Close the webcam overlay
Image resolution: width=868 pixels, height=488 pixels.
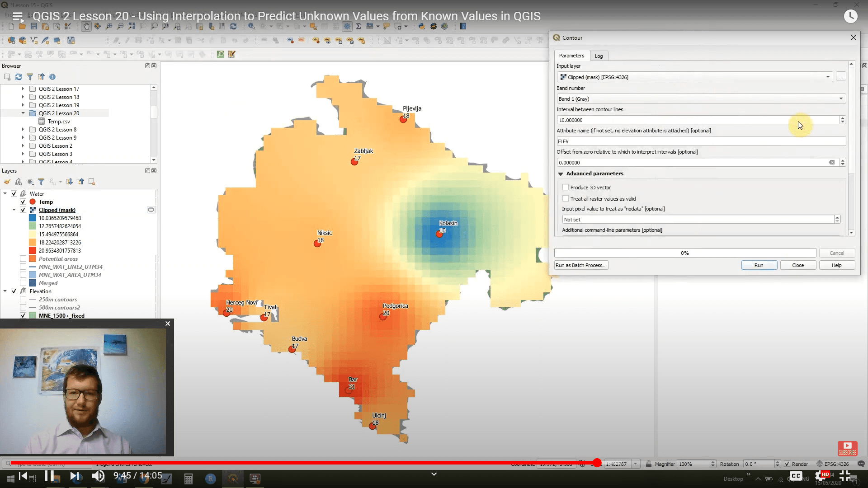point(168,324)
